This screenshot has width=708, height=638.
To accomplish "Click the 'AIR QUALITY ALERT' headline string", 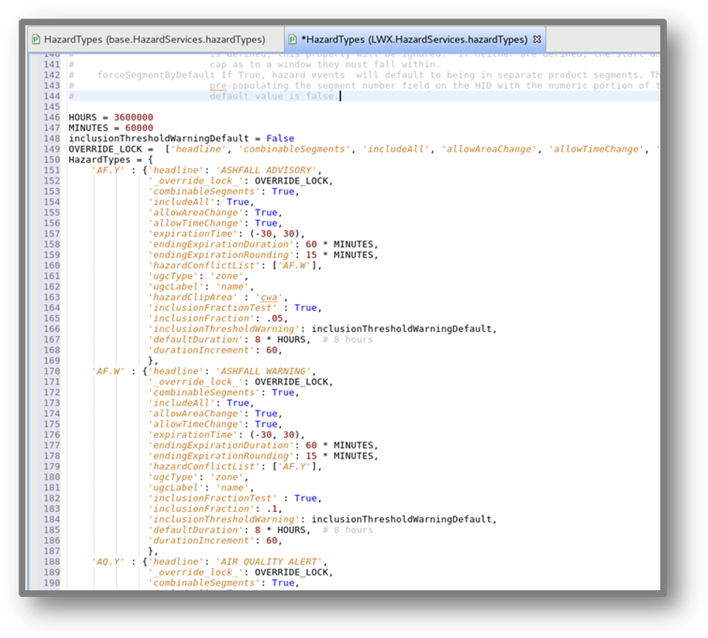I will [x=269, y=562].
